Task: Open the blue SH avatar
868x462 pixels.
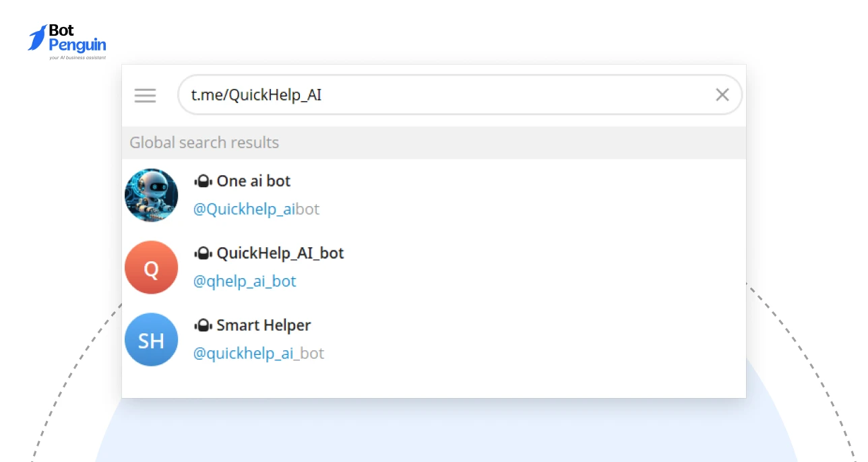Action: click(x=152, y=339)
